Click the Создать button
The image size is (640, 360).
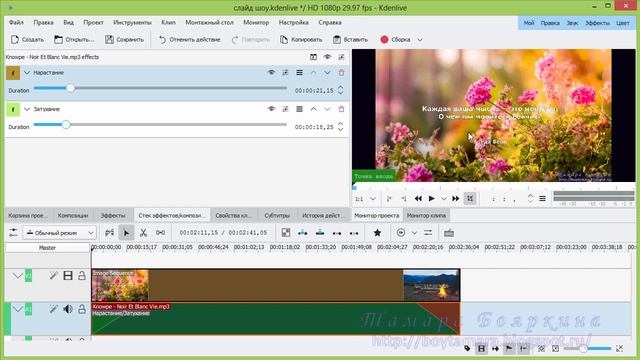[x=27, y=40]
